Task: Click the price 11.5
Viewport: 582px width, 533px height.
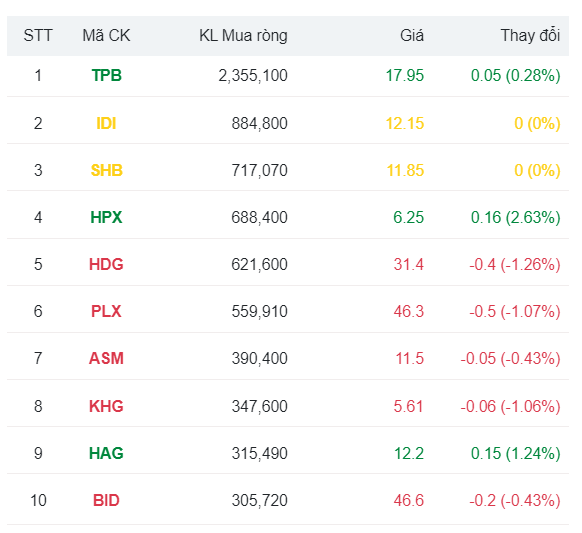Action: 410,359
